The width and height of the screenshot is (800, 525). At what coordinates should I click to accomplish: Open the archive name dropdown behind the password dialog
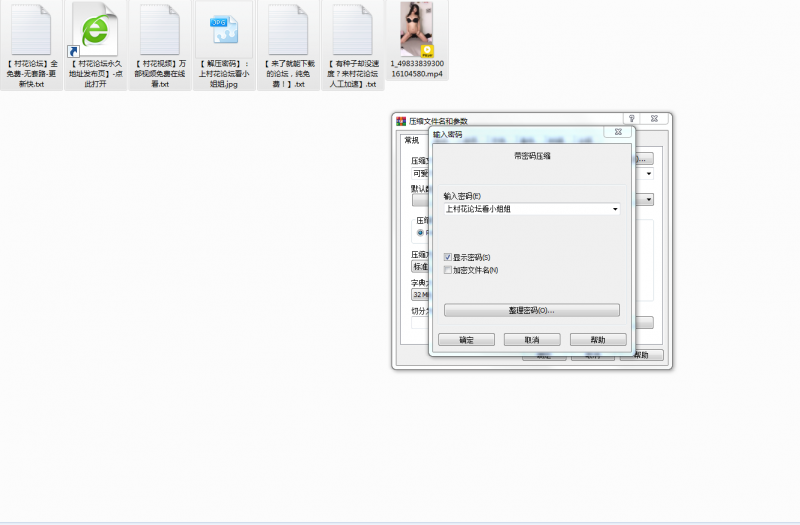tap(649, 173)
